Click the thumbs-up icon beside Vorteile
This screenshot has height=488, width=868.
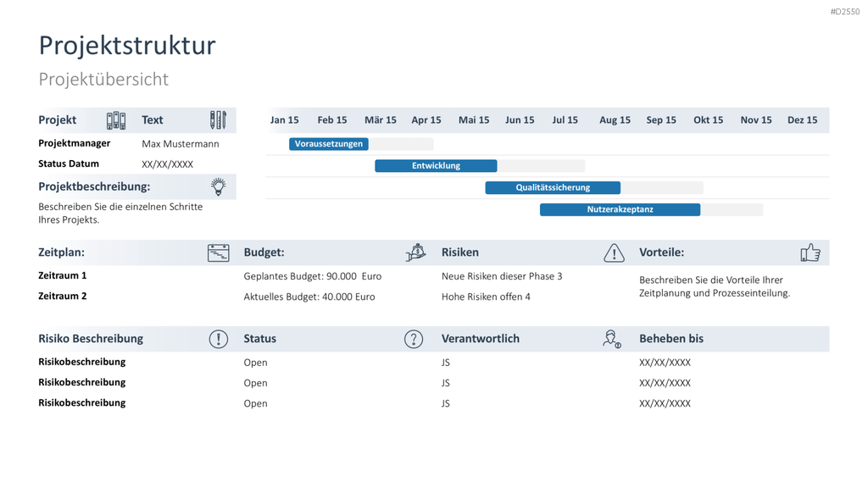(810, 252)
